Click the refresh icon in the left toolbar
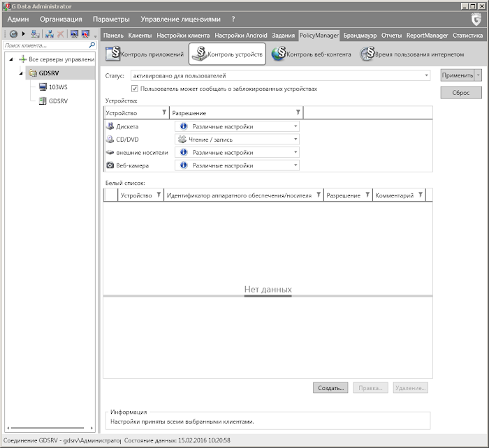489x448 pixels. tap(13, 34)
